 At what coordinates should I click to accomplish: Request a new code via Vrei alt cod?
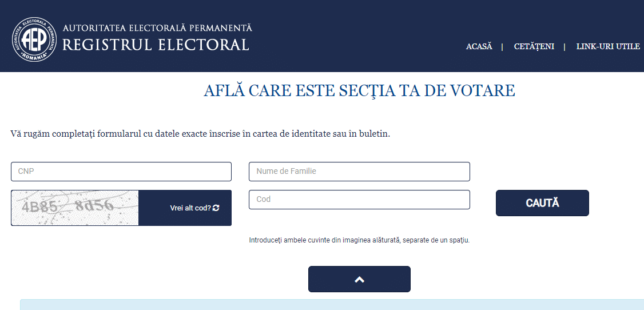click(x=190, y=208)
